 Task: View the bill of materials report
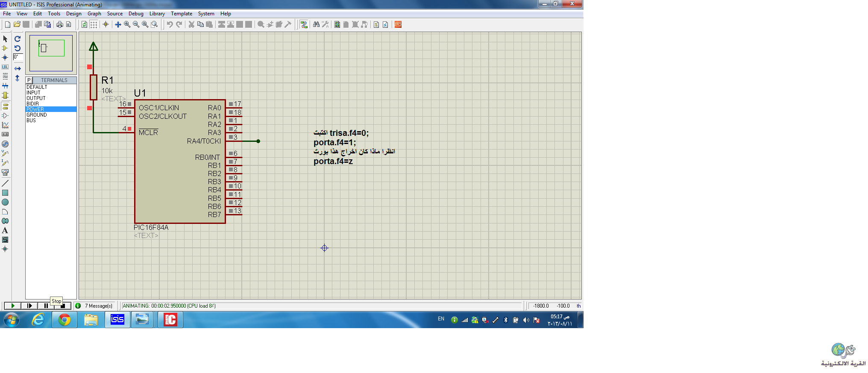376,24
